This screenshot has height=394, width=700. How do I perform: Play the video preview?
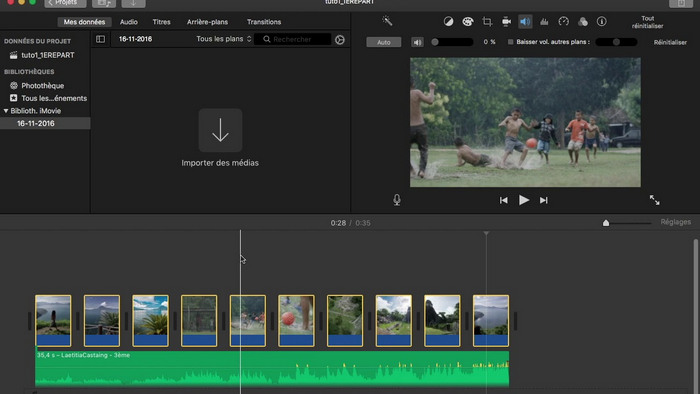(524, 200)
